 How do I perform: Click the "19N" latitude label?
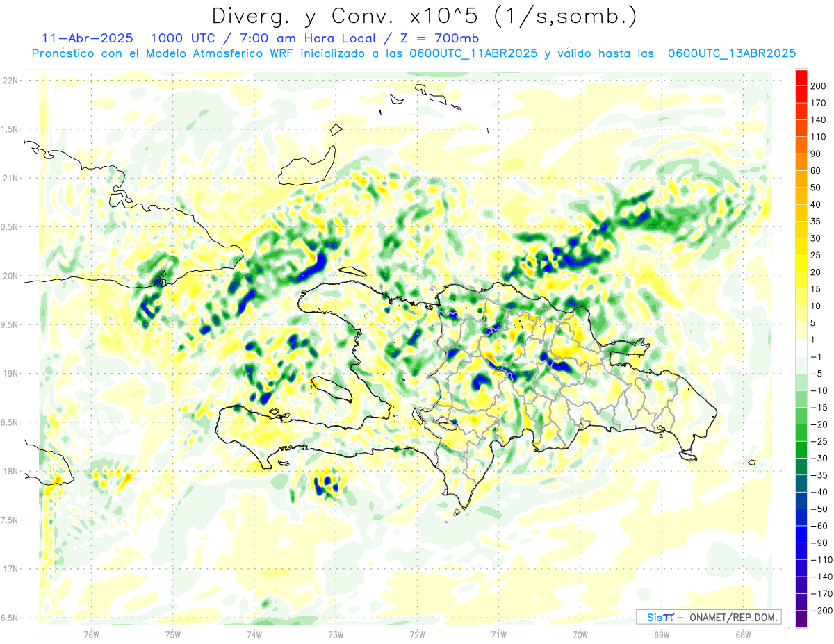(10, 374)
